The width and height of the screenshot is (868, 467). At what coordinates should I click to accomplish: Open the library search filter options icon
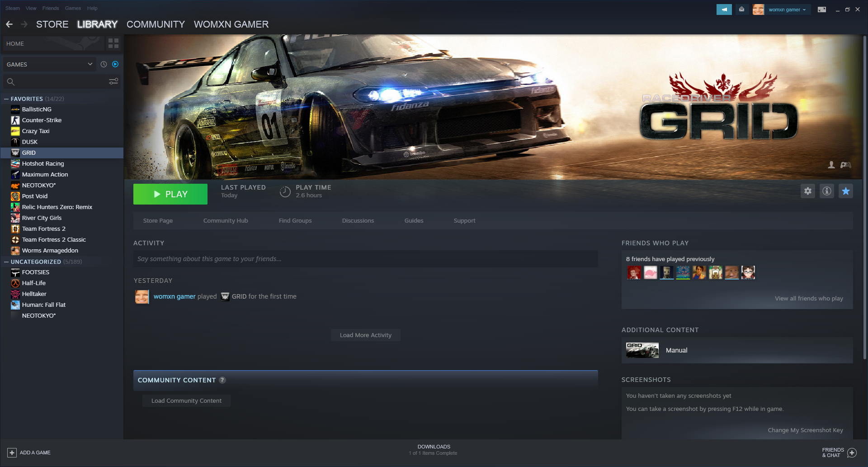[x=113, y=81]
